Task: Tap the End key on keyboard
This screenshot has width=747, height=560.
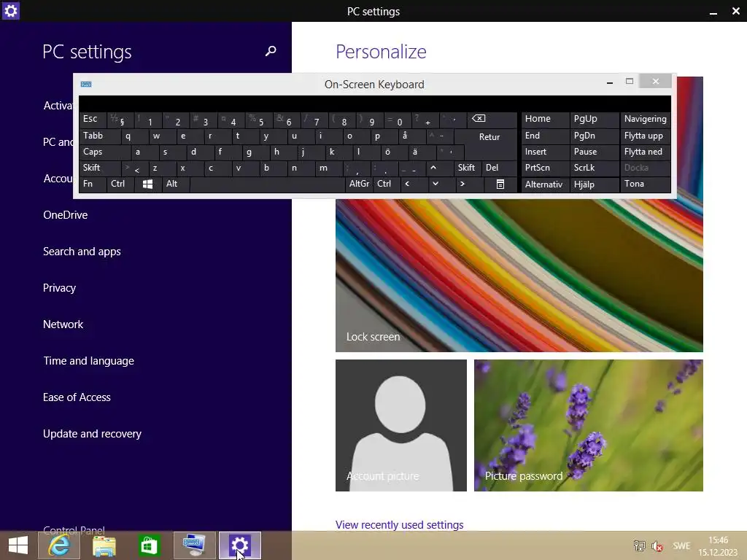Action: pos(544,136)
